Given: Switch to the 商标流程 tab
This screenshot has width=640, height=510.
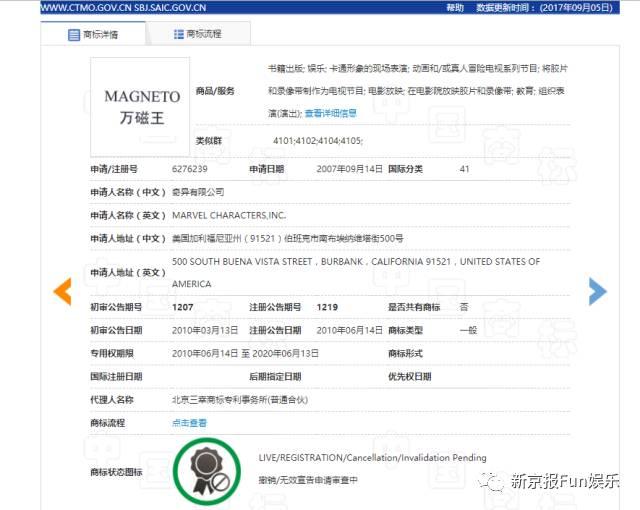Looking at the screenshot, I should (198, 34).
